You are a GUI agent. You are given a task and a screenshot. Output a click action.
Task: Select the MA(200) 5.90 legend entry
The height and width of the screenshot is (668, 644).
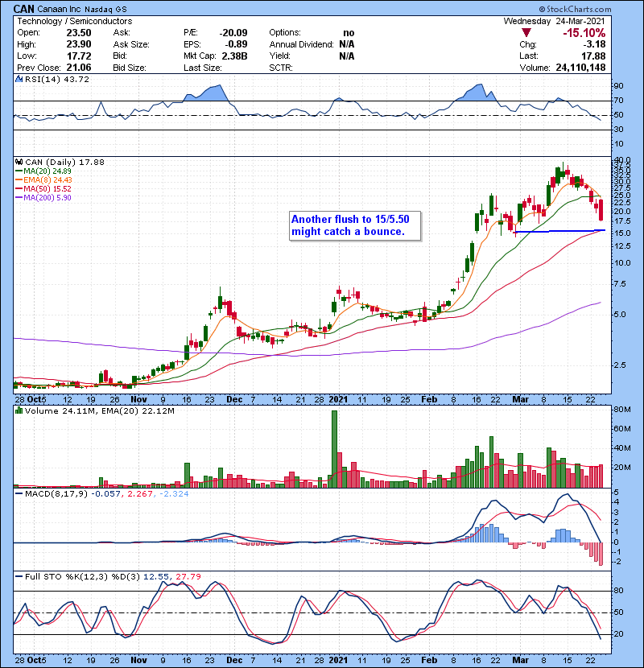pos(43,198)
